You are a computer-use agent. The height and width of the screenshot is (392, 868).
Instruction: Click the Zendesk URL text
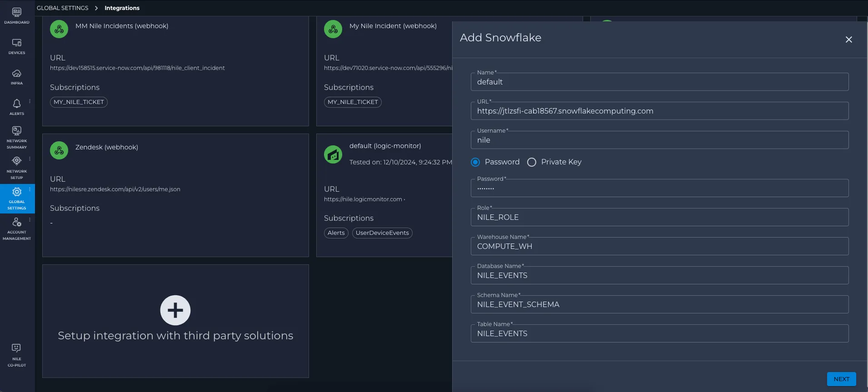115,189
